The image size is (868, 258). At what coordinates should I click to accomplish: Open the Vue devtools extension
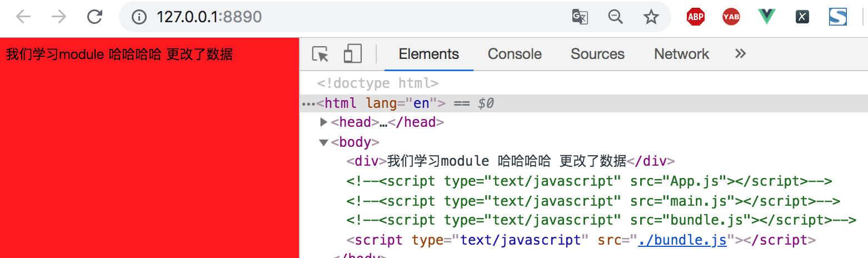point(766,17)
